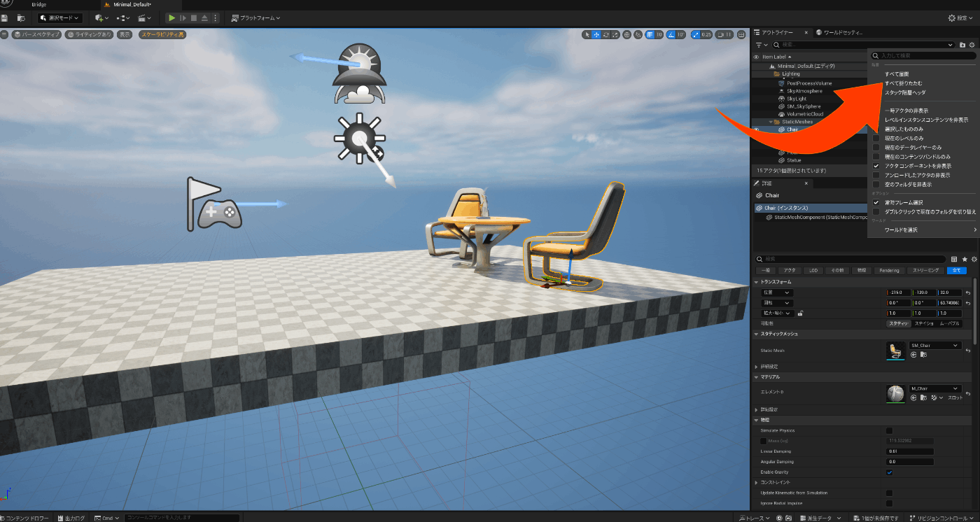Open 選択モード dropdown
The image size is (980, 522).
60,17
